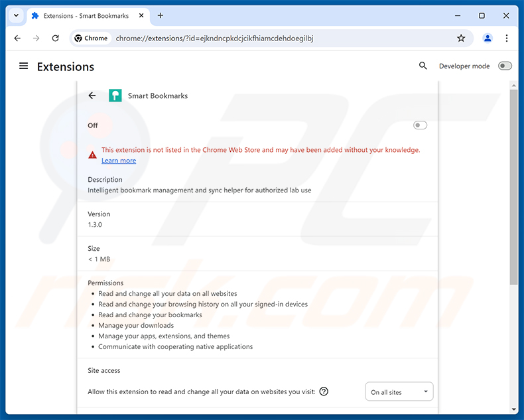Maximize the Chrome window
524x420 pixels.
pos(482,15)
